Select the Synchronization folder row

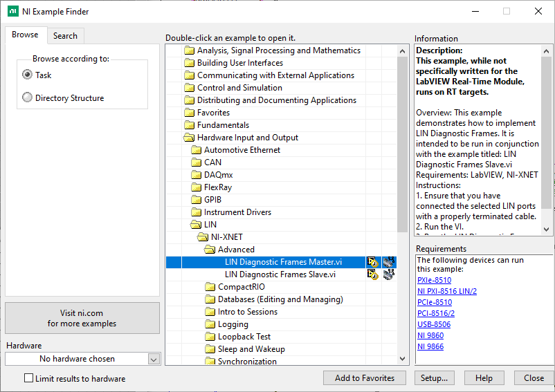(281, 362)
